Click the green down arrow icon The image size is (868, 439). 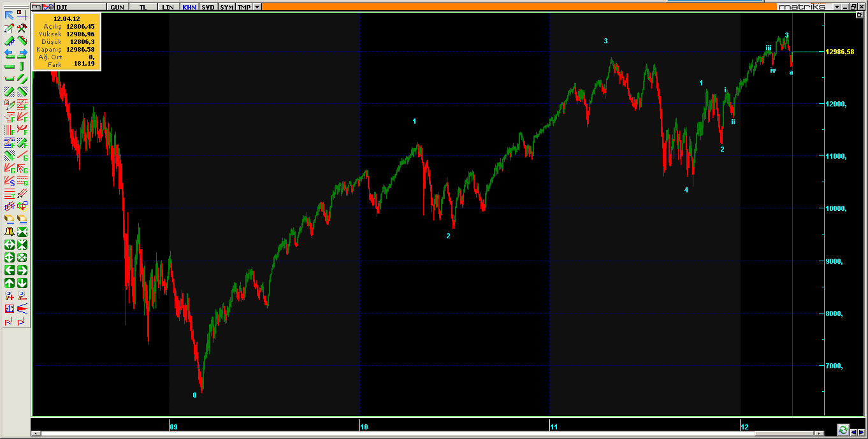pos(22,283)
